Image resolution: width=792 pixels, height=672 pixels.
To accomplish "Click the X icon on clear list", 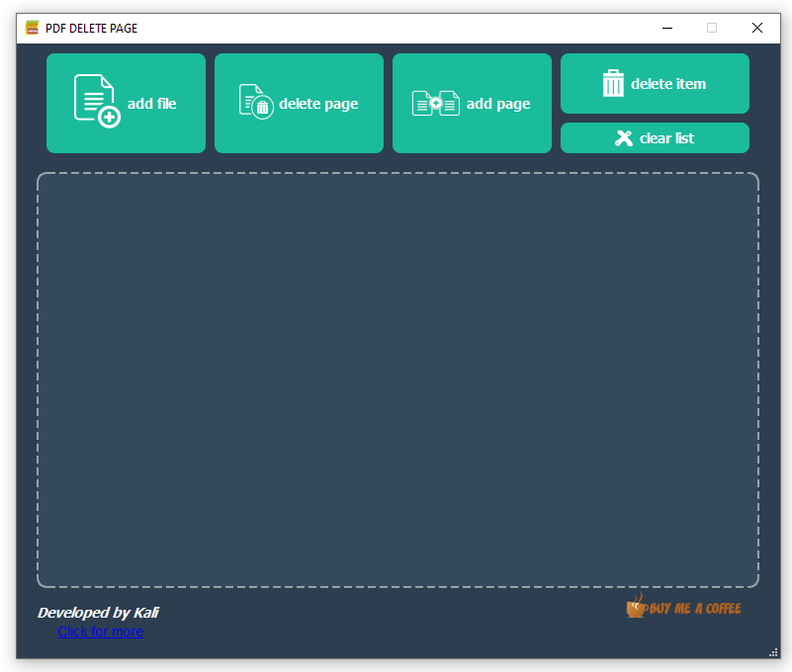I will pos(623,138).
